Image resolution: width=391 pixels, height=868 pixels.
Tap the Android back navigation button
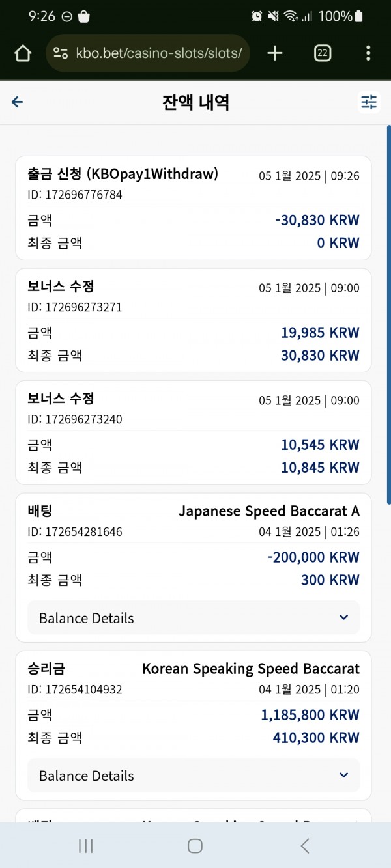coord(304,846)
